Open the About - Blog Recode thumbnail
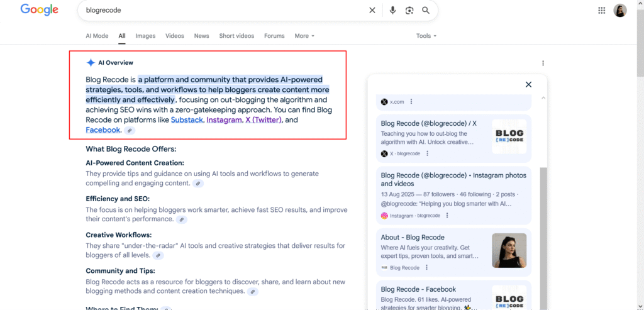This screenshot has height=310, width=644. [509, 252]
